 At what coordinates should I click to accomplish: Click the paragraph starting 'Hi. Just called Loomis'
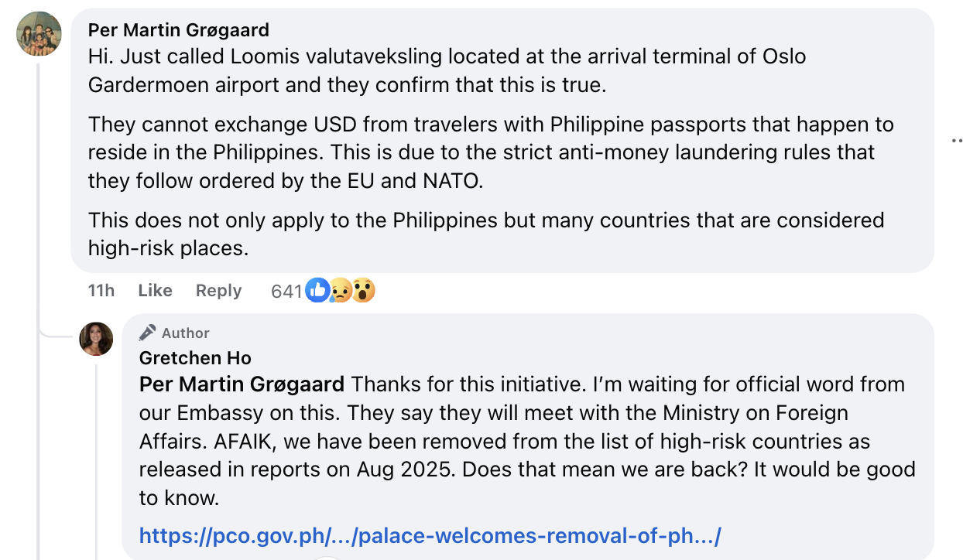(447, 70)
